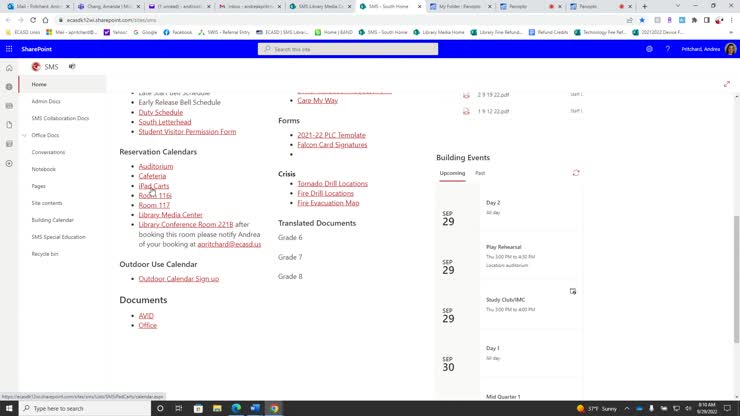Expand the Office Docs navigation item
The height and width of the screenshot is (416, 740).
click(24, 135)
